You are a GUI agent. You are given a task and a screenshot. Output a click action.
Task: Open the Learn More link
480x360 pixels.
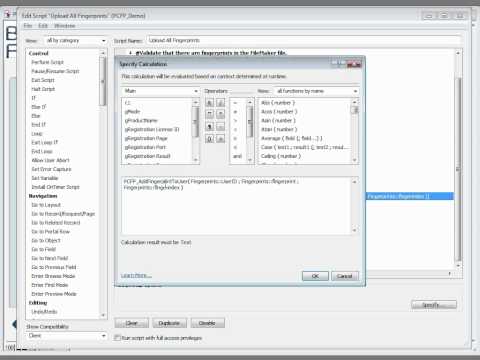[136, 276]
